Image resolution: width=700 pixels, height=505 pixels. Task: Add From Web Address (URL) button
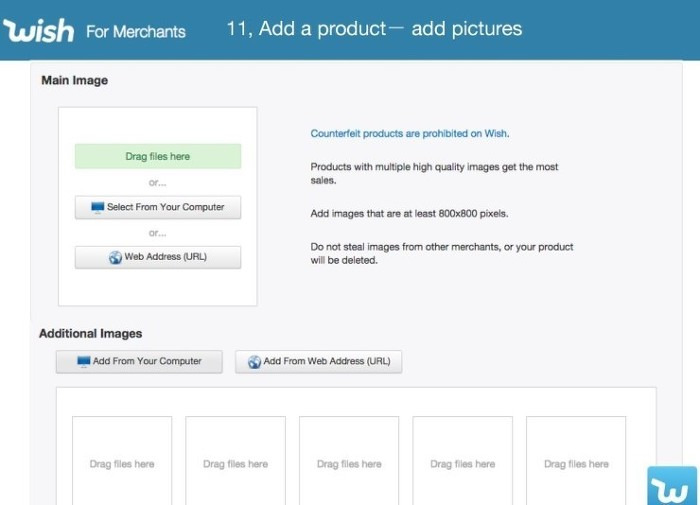tap(319, 362)
